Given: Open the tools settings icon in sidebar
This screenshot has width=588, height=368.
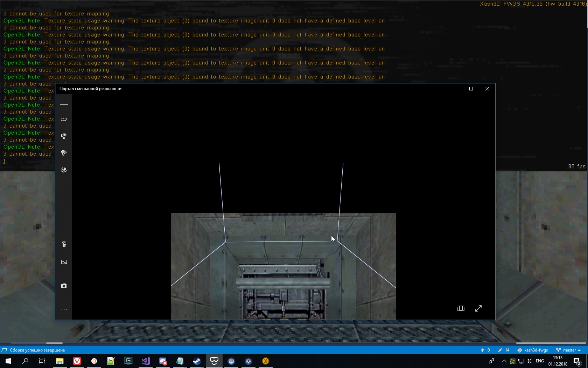Looking at the screenshot, I should click(64, 244).
